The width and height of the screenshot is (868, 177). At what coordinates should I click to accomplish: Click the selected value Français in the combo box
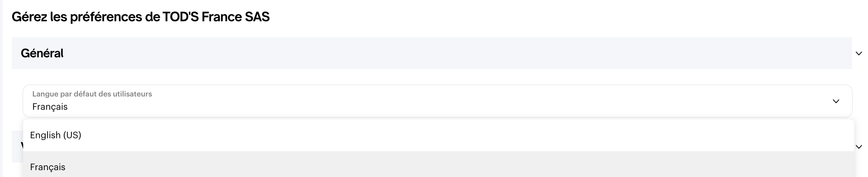pyautogui.click(x=50, y=107)
